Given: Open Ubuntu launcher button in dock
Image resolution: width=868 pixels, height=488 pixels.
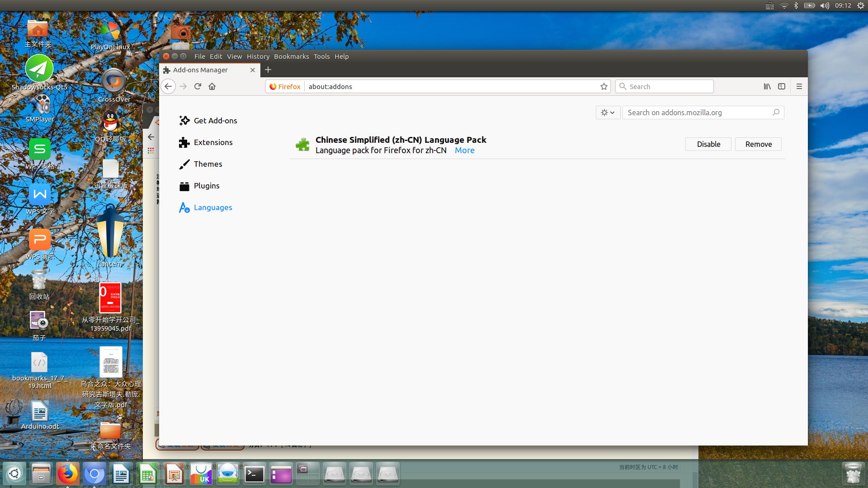Looking at the screenshot, I should pos(14,474).
